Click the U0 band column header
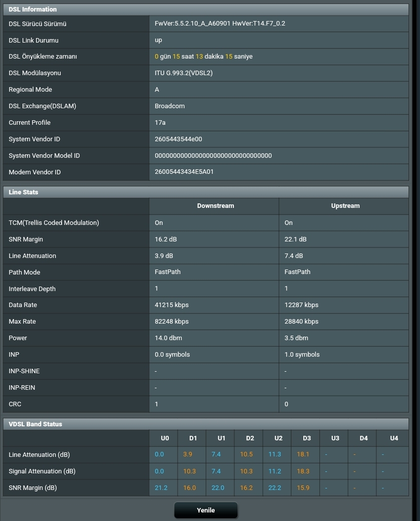 point(165,438)
